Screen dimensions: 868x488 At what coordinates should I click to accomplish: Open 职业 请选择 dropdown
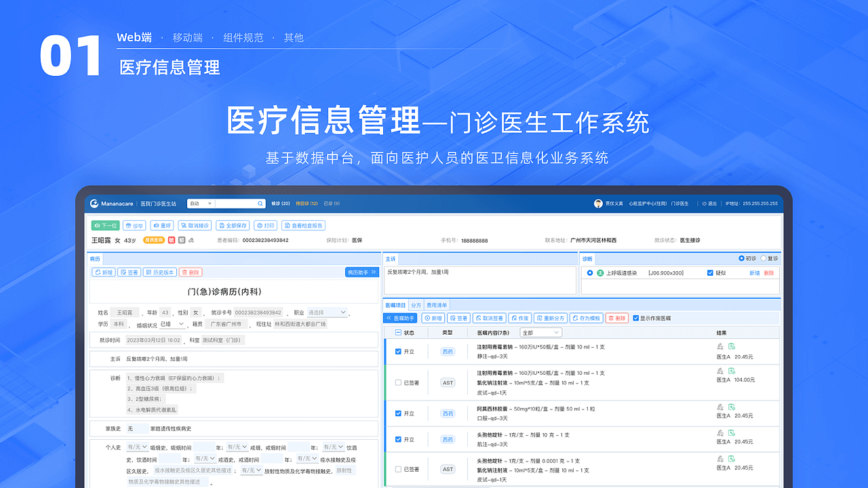click(328, 312)
